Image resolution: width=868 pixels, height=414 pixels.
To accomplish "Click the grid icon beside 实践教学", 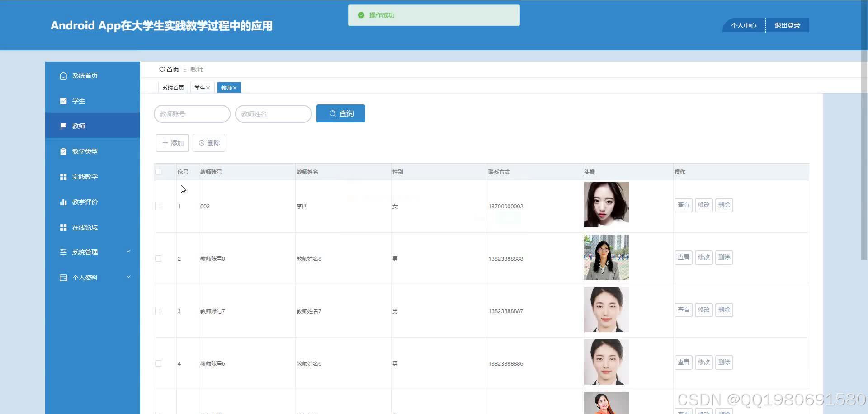I will [x=63, y=177].
